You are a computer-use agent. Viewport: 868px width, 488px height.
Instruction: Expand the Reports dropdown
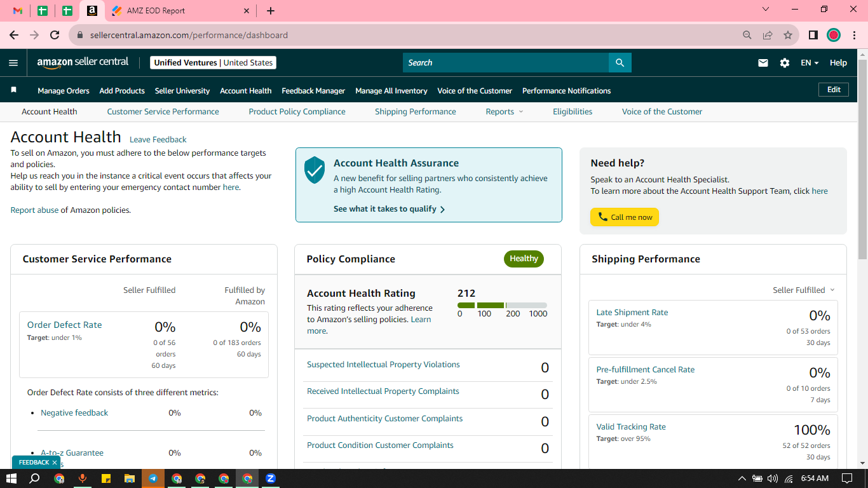click(505, 111)
